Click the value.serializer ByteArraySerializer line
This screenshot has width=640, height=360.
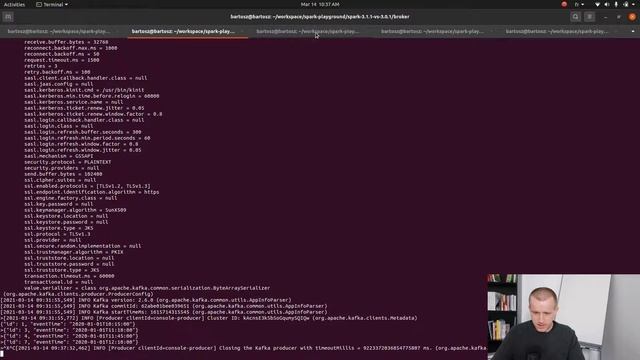[x=147, y=288]
